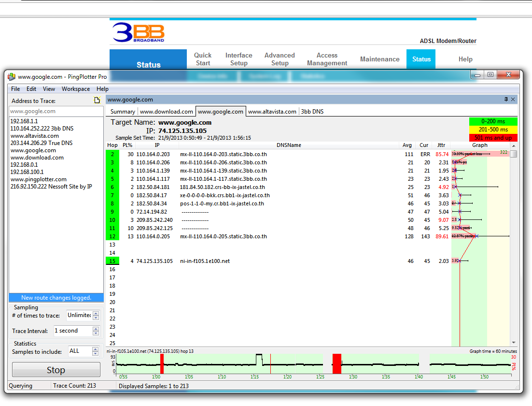Open Help in router page navigation
This screenshot has width=532, height=406.
pos(465,59)
